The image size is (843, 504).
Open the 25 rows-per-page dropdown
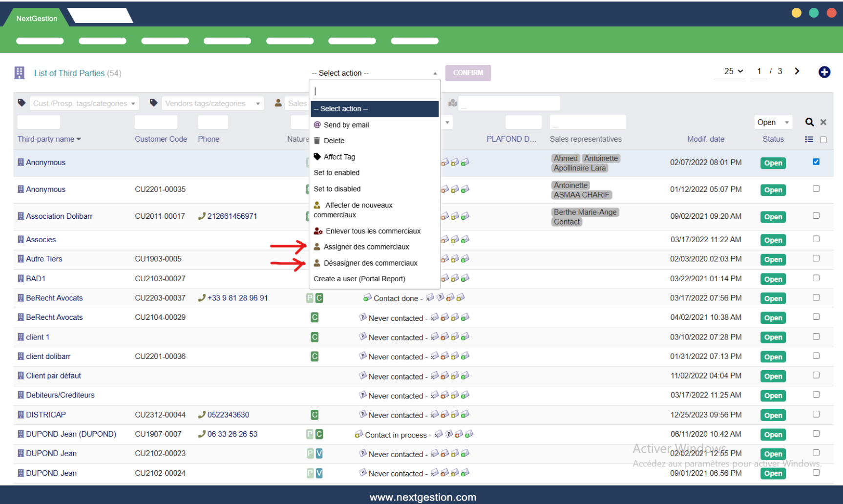733,71
